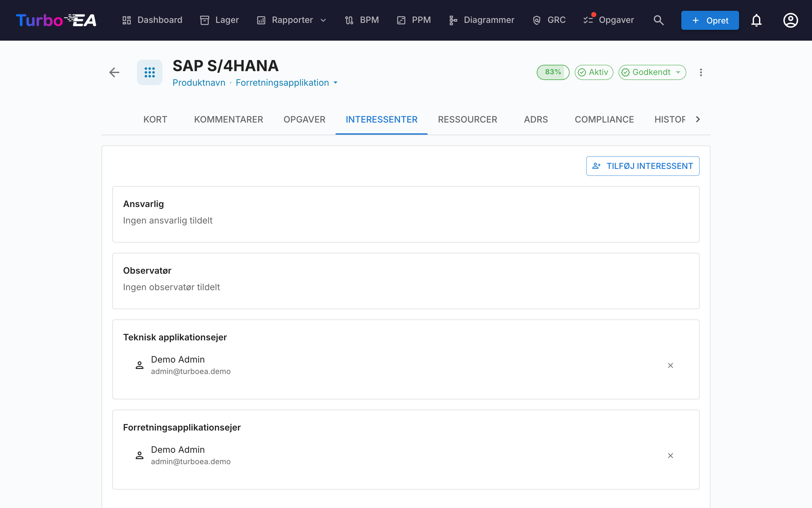Image resolution: width=812 pixels, height=508 pixels.
Task: Click the Aktiv status chip
Action: 594,72
